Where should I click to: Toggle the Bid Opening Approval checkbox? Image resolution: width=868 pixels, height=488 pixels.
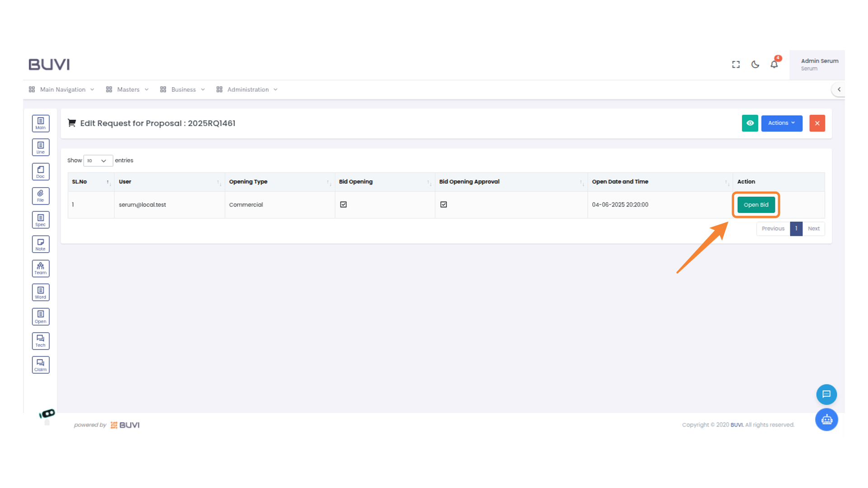coord(443,205)
